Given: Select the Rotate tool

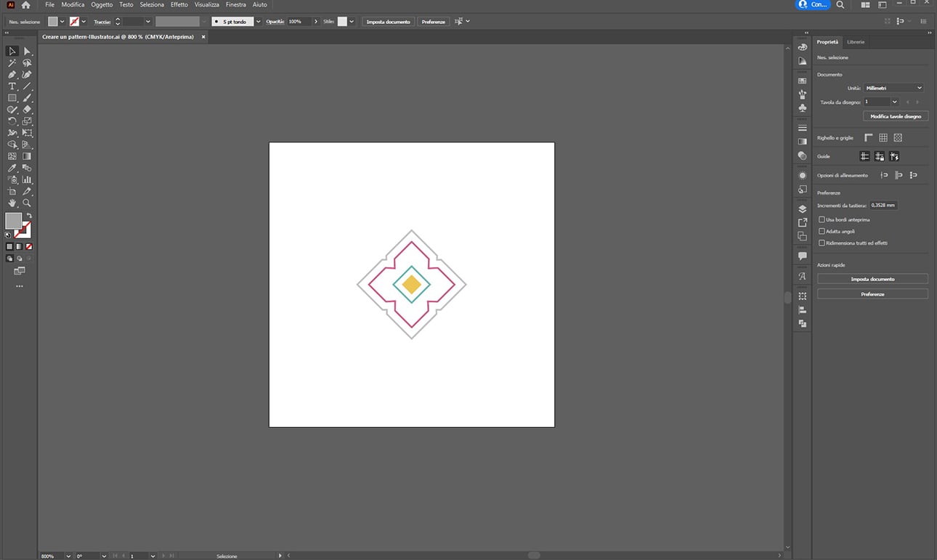Looking at the screenshot, I should point(12,122).
